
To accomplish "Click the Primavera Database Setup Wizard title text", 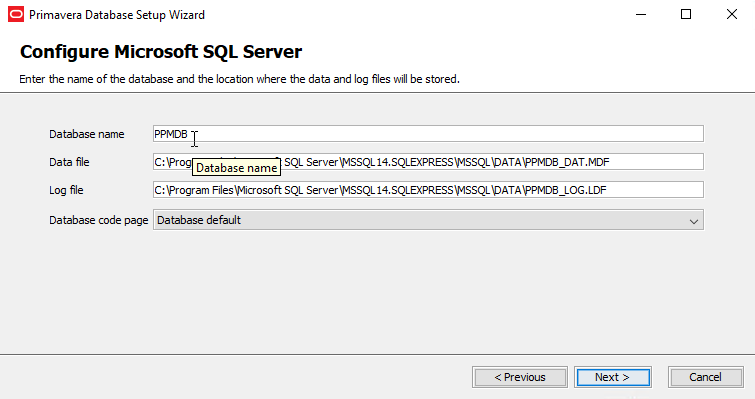I will (x=117, y=15).
